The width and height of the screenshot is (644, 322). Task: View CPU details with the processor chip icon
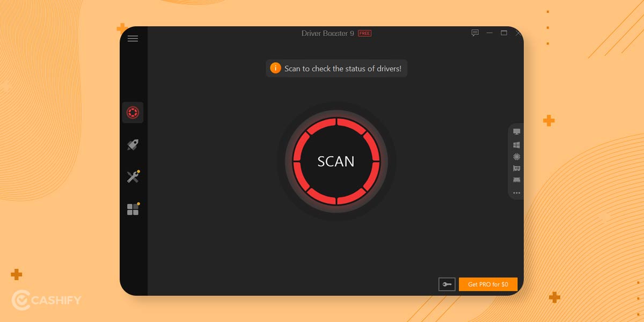tap(516, 157)
